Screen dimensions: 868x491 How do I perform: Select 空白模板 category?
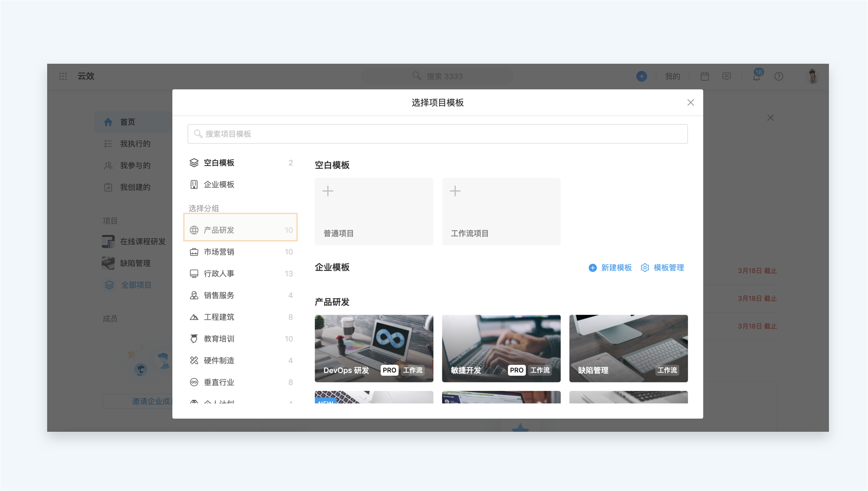pyautogui.click(x=241, y=163)
